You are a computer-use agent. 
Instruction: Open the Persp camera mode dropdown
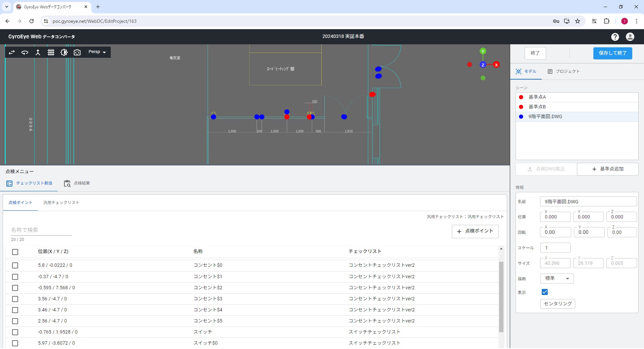coord(97,52)
